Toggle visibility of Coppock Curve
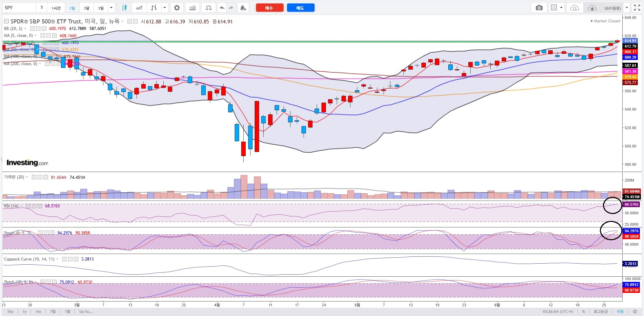 [x=64, y=259]
